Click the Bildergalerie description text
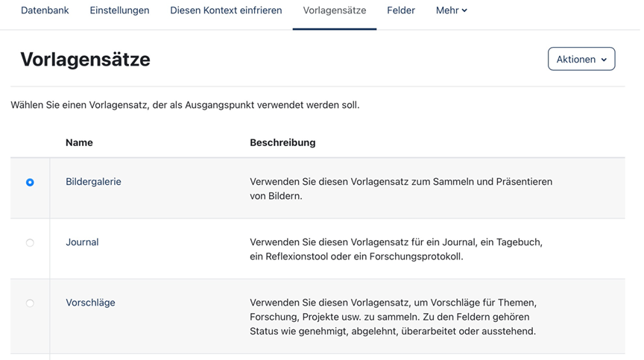 click(x=401, y=189)
